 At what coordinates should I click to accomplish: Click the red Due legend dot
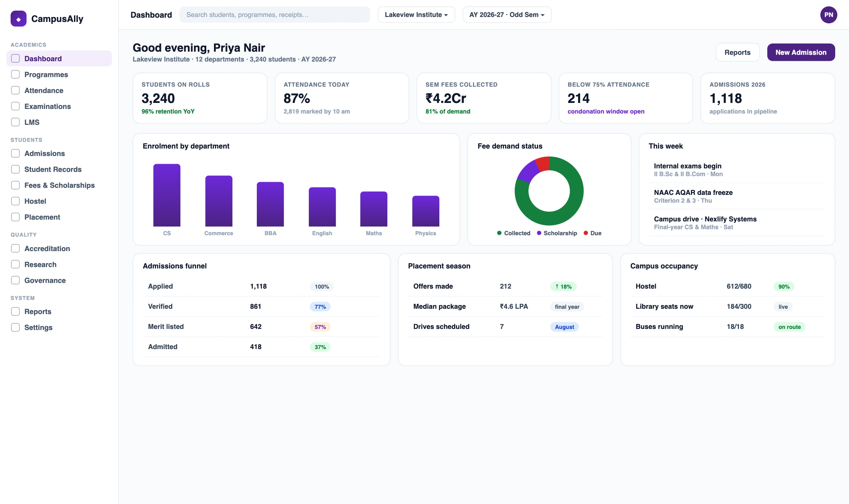coord(585,233)
